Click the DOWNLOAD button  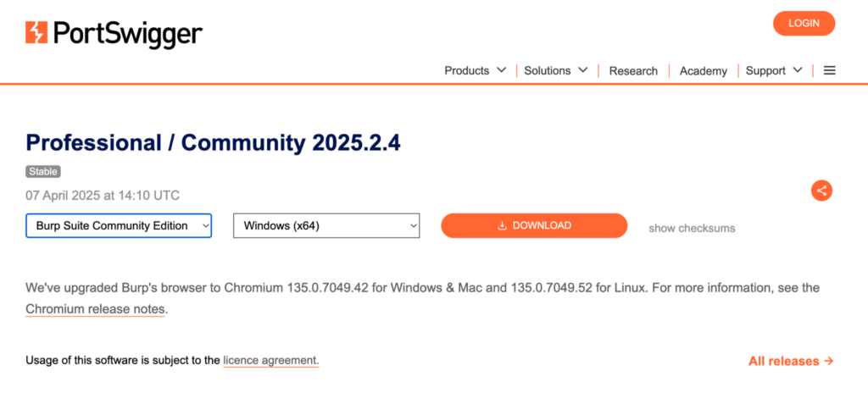[534, 226]
